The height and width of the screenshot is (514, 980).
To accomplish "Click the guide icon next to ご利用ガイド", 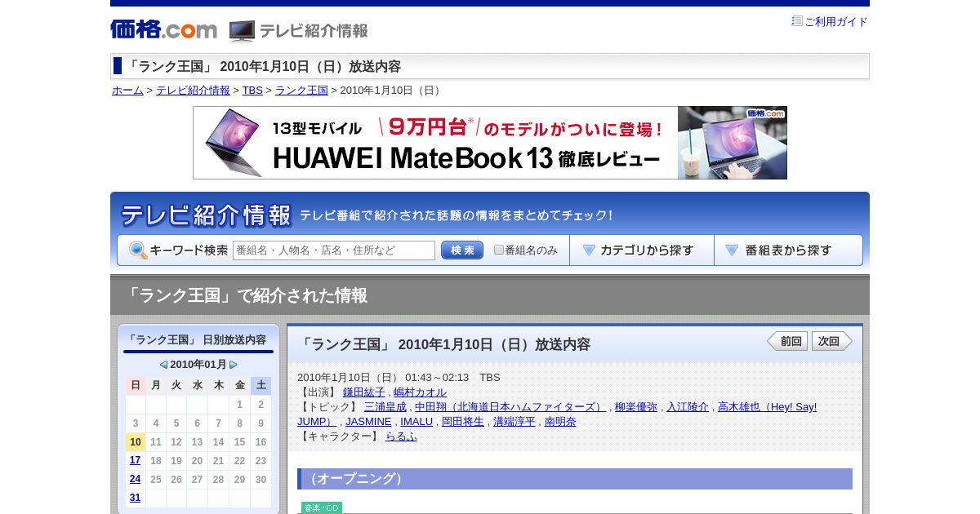I will tap(796, 21).
